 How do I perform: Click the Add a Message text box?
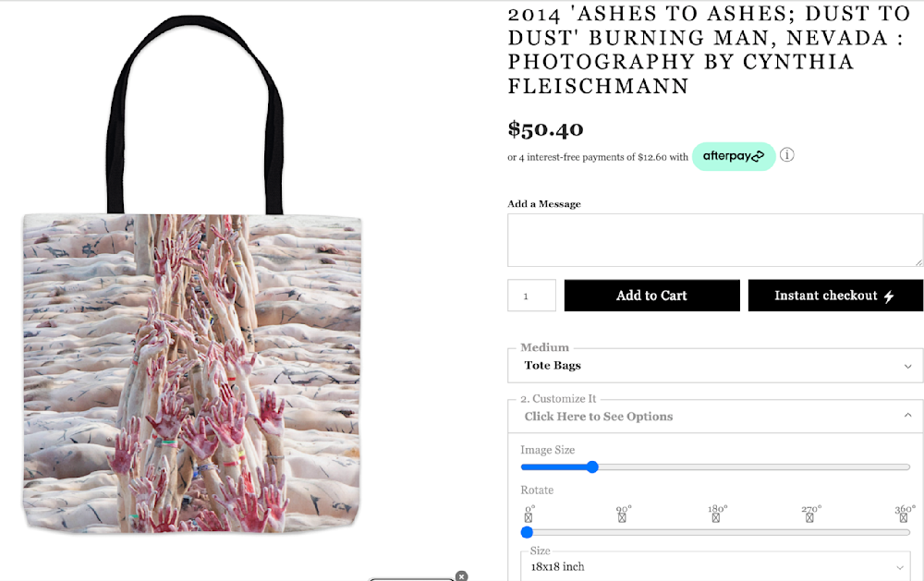pos(715,240)
